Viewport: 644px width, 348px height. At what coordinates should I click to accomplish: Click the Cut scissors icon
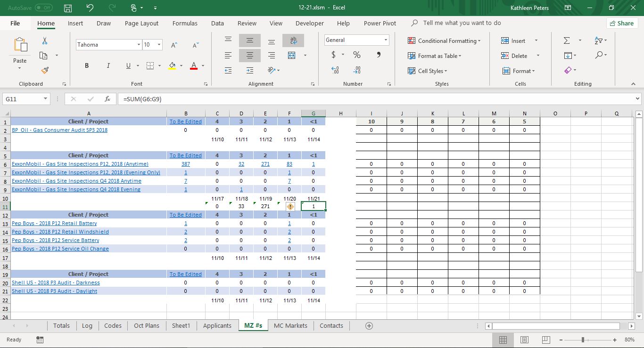tap(45, 41)
